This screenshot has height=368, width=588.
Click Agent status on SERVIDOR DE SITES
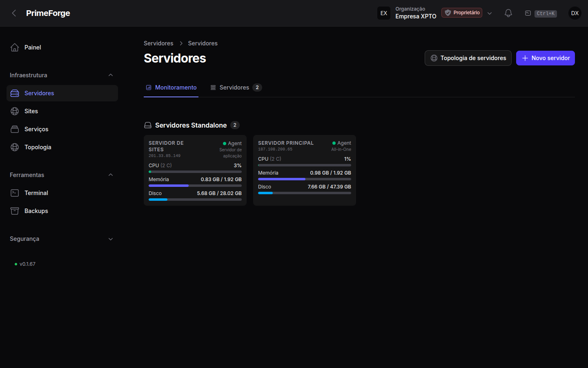(232, 144)
